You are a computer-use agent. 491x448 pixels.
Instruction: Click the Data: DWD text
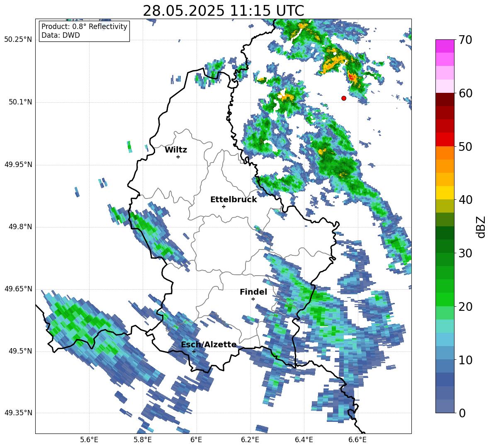tap(61, 35)
